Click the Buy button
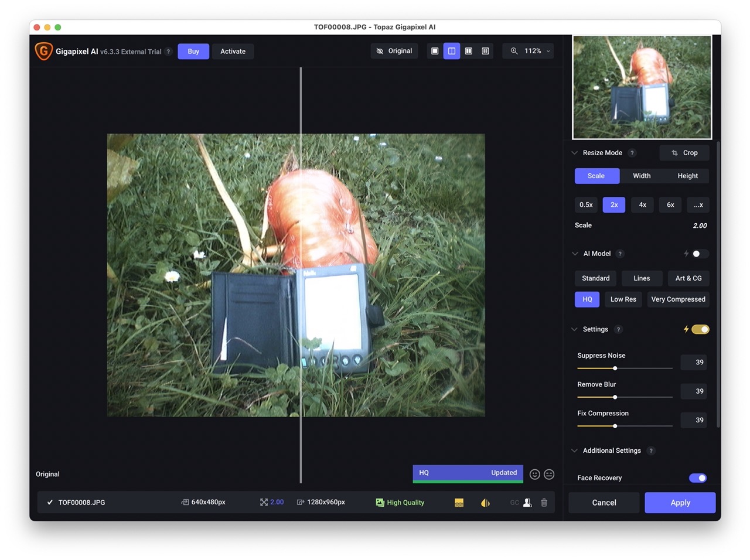The height and width of the screenshot is (560, 750). (x=193, y=52)
